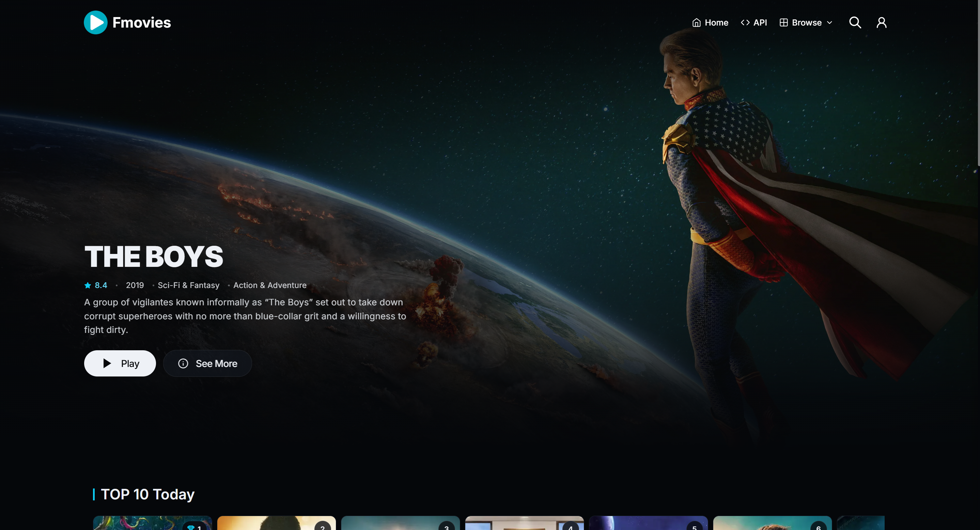980x530 pixels.
Task: Expand the Browse dropdown chevron
Action: point(829,23)
